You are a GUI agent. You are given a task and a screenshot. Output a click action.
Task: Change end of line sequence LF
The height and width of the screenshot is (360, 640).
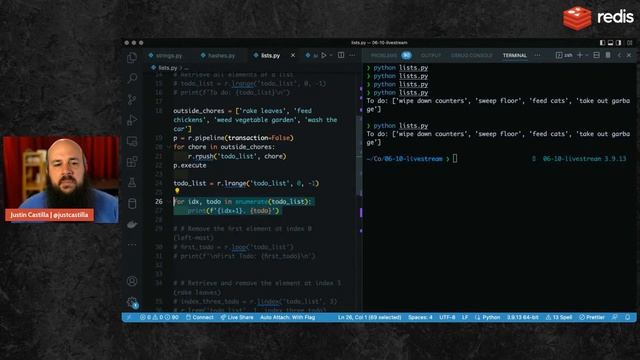[464, 317]
